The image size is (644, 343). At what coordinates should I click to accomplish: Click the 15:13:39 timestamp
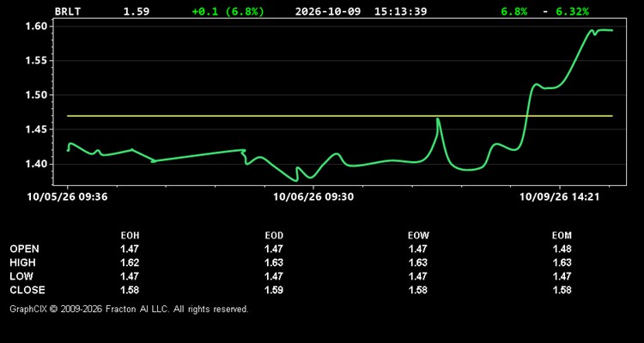(x=400, y=11)
